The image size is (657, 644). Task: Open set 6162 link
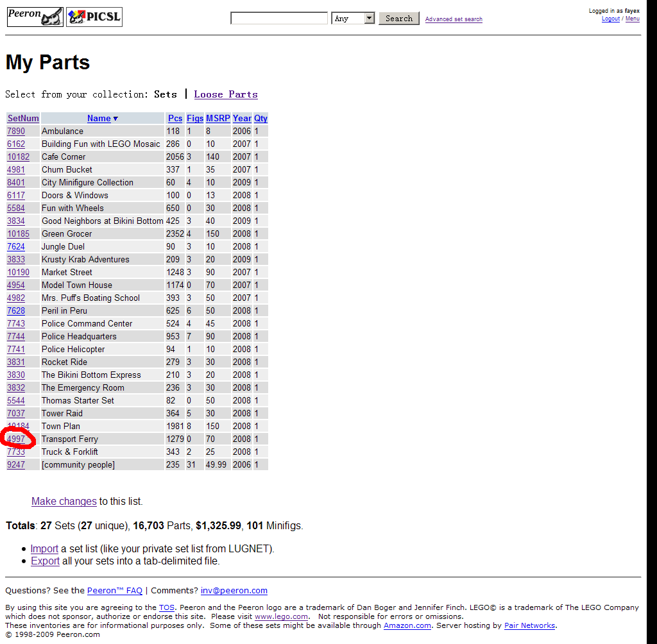tap(16, 144)
